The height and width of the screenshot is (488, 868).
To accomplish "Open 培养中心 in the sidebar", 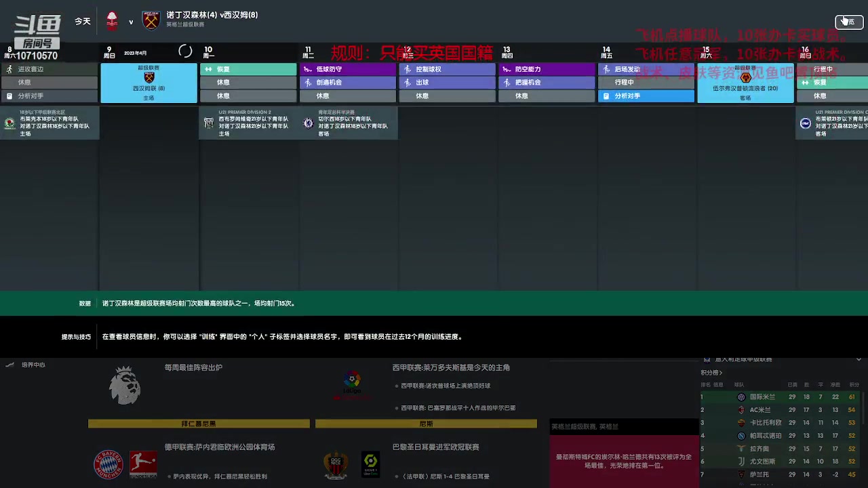I will (x=33, y=365).
